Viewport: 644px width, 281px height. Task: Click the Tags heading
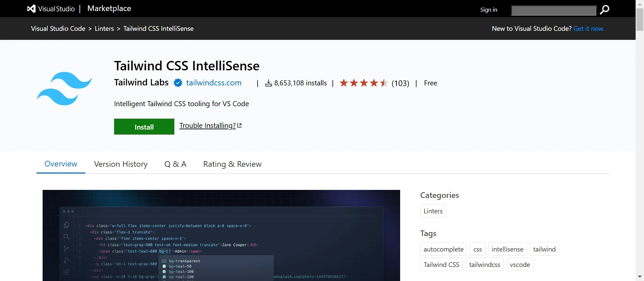pos(428,233)
